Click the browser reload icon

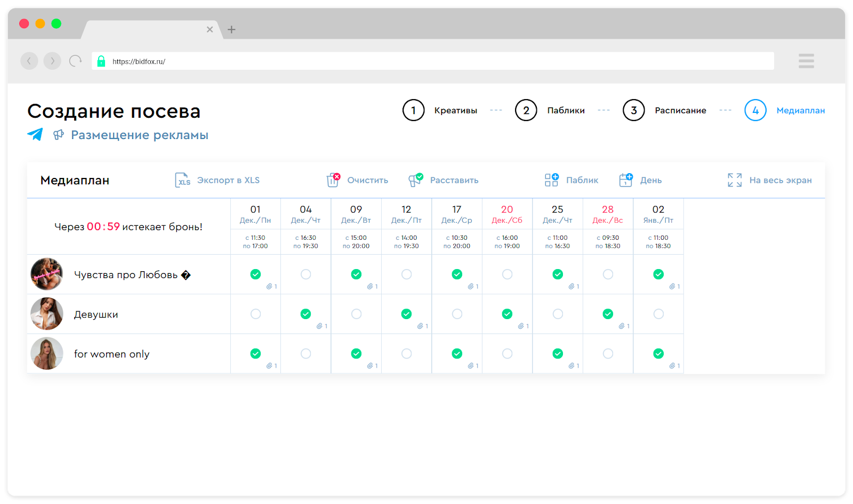tap(75, 61)
